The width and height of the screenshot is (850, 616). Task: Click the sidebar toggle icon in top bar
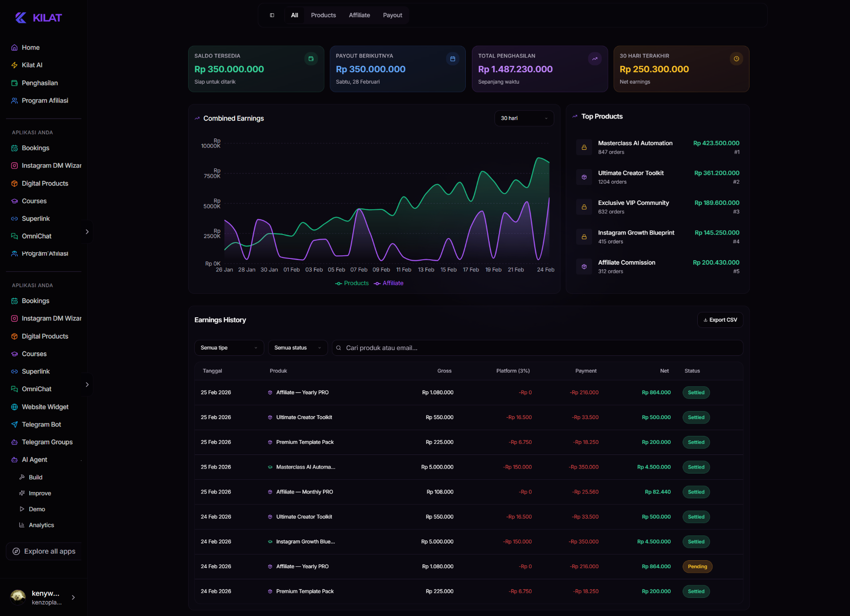(272, 15)
